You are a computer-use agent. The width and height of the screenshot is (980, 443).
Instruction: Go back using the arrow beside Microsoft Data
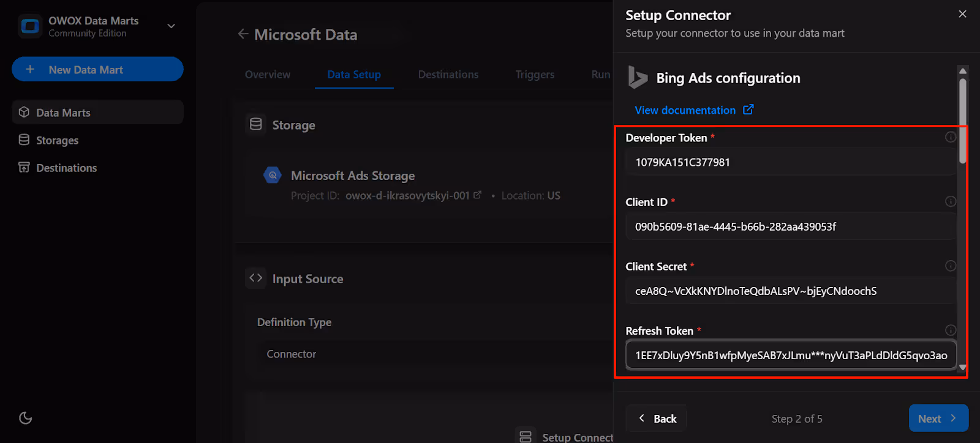point(243,34)
